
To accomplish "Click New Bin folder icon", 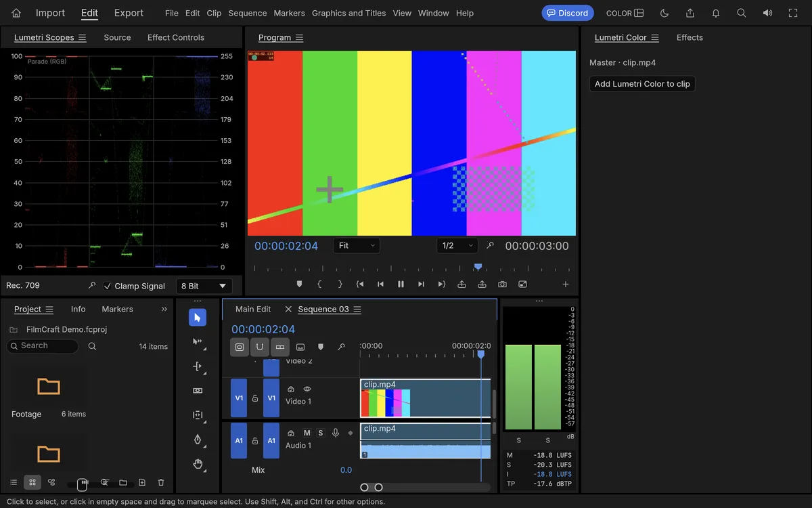I will (x=123, y=482).
